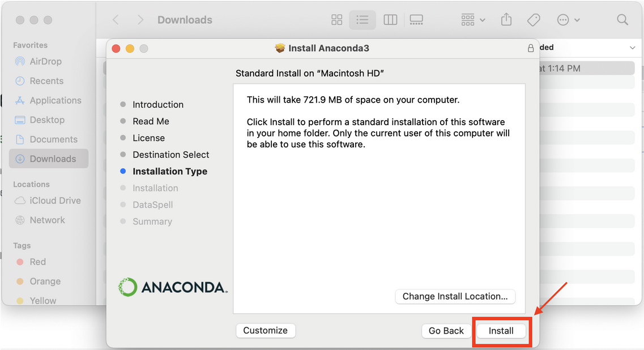
Task: Go to Finder's previous folder with the back arrow
Action: pyautogui.click(x=116, y=20)
